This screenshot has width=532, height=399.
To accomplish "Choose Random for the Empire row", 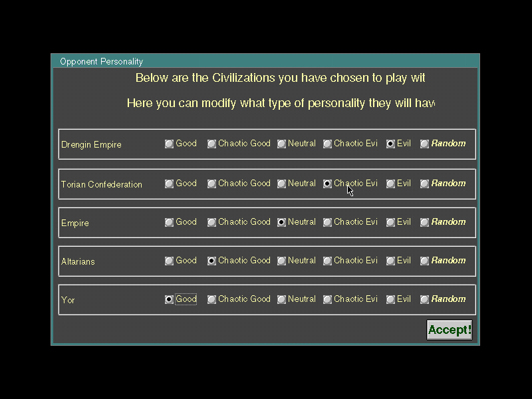I will point(424,222).
